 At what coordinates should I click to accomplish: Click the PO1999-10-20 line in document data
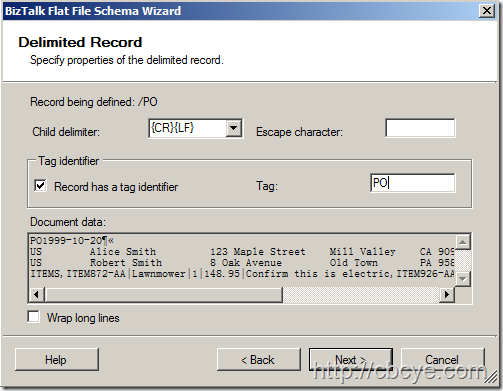[x=72, y=240]
